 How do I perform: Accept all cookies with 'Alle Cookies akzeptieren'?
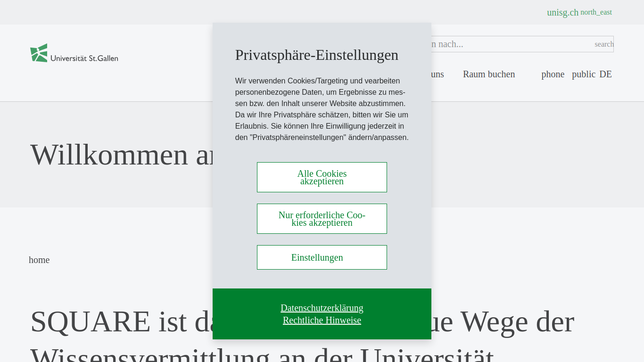point(322,177)
